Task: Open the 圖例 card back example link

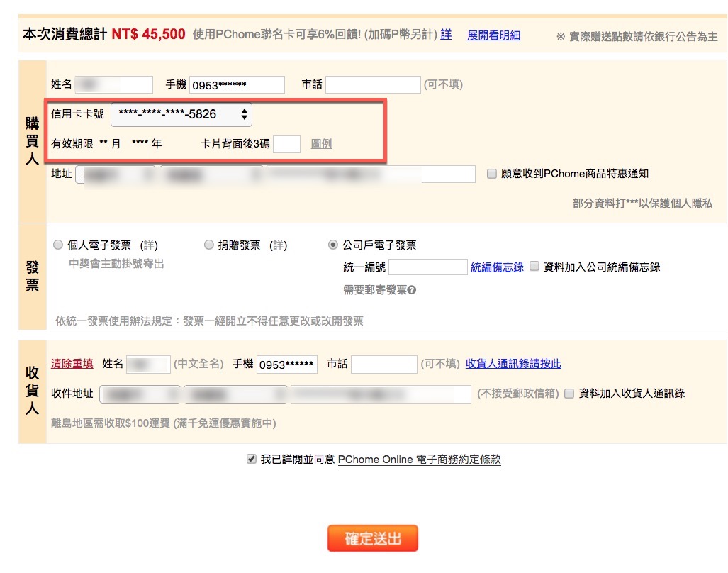Action: pos(321,144)
